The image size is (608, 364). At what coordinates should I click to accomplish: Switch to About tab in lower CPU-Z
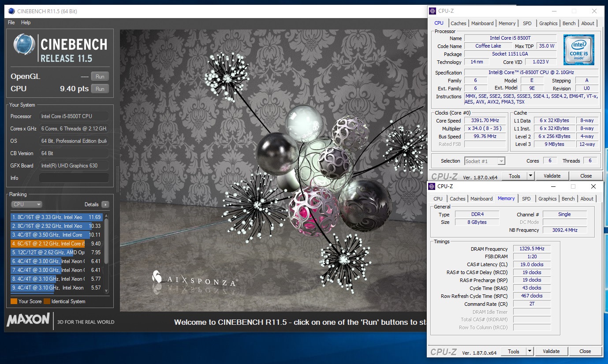point(587,199)
